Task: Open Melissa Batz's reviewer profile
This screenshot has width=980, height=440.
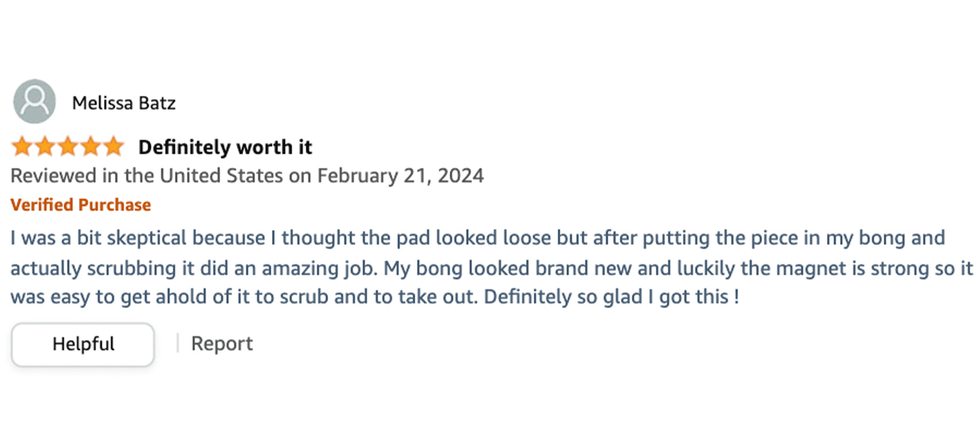Action: pos(123,103)
